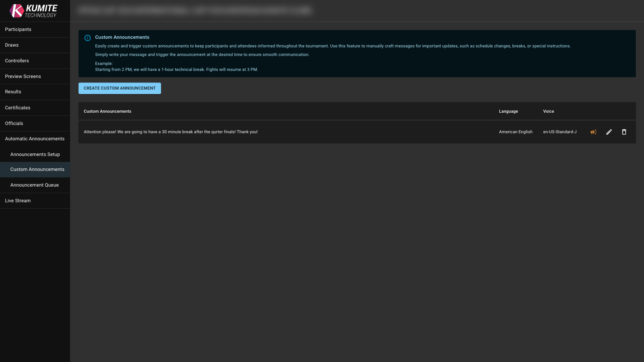This screenshot has height=362, width=644.
Task: Go to Live Stream section
Action: tap(18, 201)
